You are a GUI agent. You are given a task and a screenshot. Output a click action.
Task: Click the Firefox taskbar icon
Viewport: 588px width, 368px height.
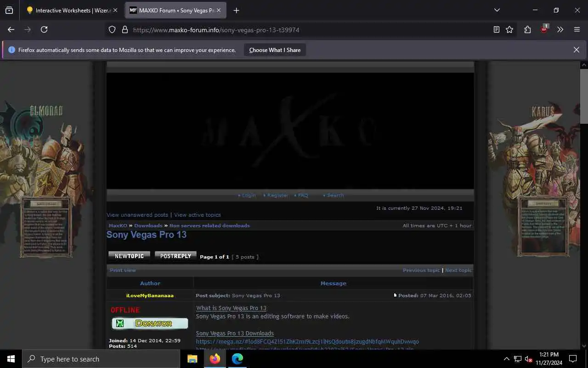click(x=215, y=359)
